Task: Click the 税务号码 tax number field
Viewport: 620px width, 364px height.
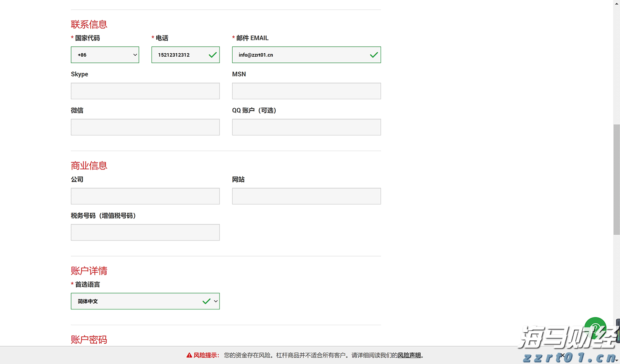Action: 145,232
